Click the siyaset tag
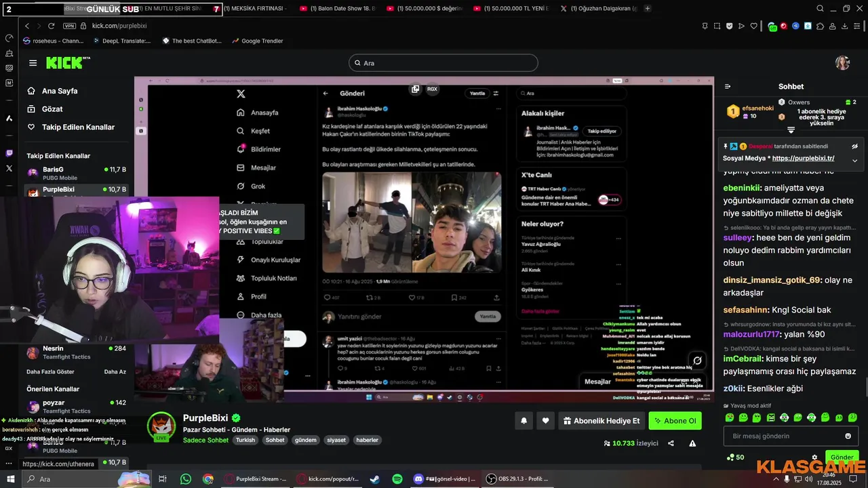Viewport: 868px width, 488px height. (336, 440)
